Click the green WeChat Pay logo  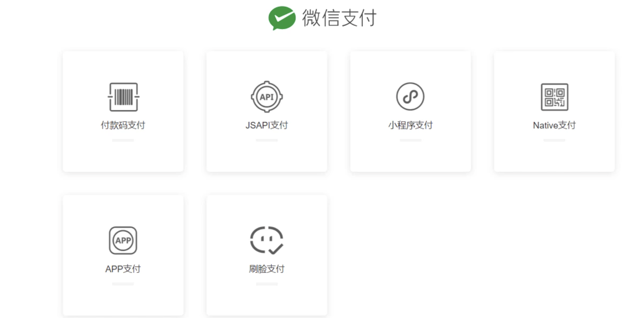coord(282,18)
